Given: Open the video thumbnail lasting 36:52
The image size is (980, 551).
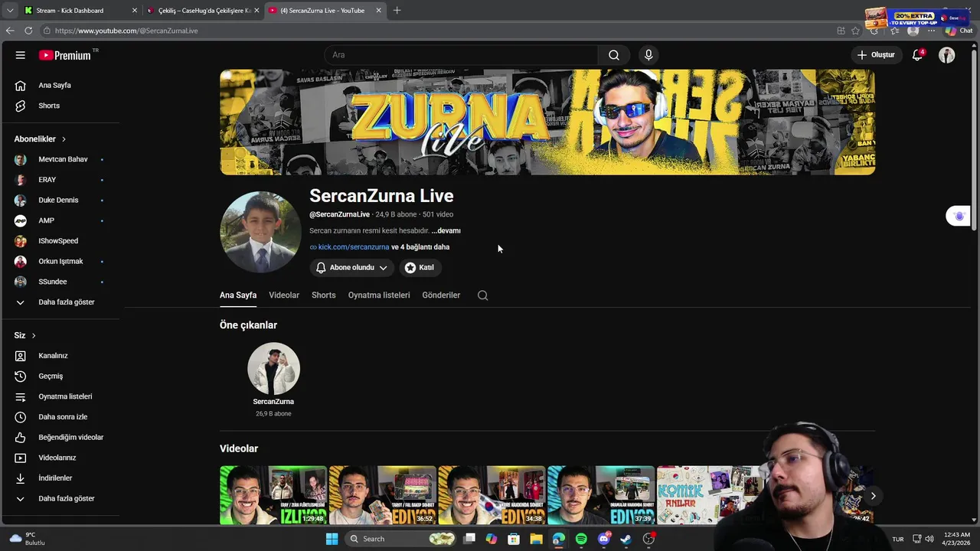Looking at the screenshot, I should click(x=383, y=495).
